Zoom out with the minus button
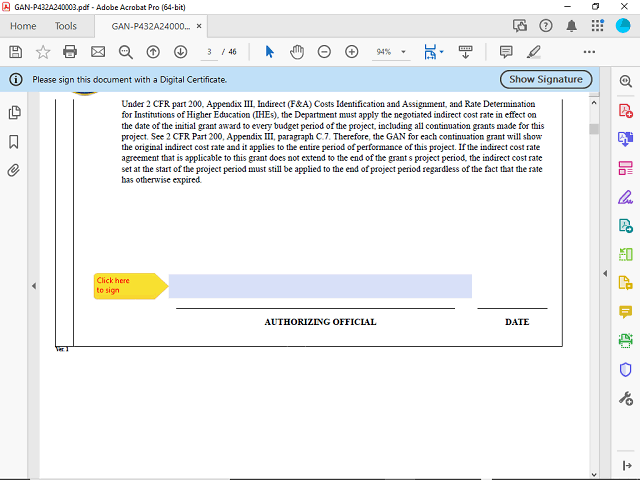Viewport: 640px width, 480px height. 324,52
